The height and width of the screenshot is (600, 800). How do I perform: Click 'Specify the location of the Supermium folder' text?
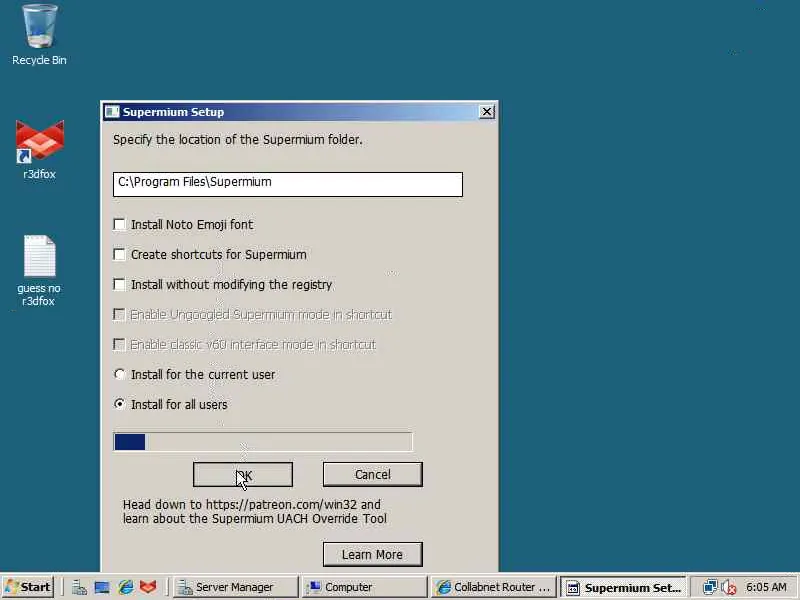pyautogui.click(x=238, y=140)
